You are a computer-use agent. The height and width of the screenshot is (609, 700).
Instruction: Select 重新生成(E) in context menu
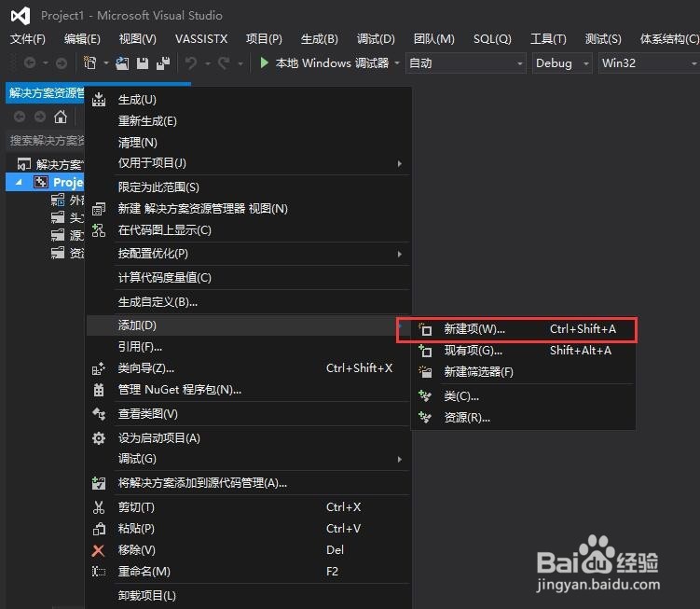[248, 121]
